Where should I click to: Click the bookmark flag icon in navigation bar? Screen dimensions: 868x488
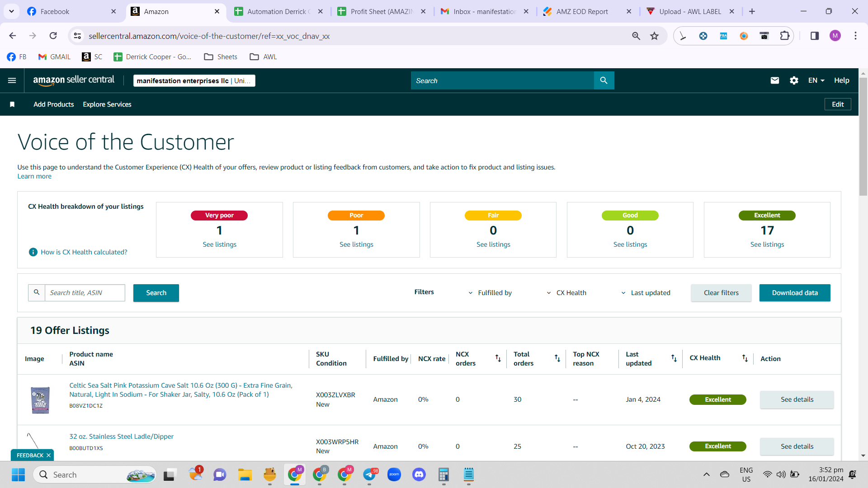point(12,104)
